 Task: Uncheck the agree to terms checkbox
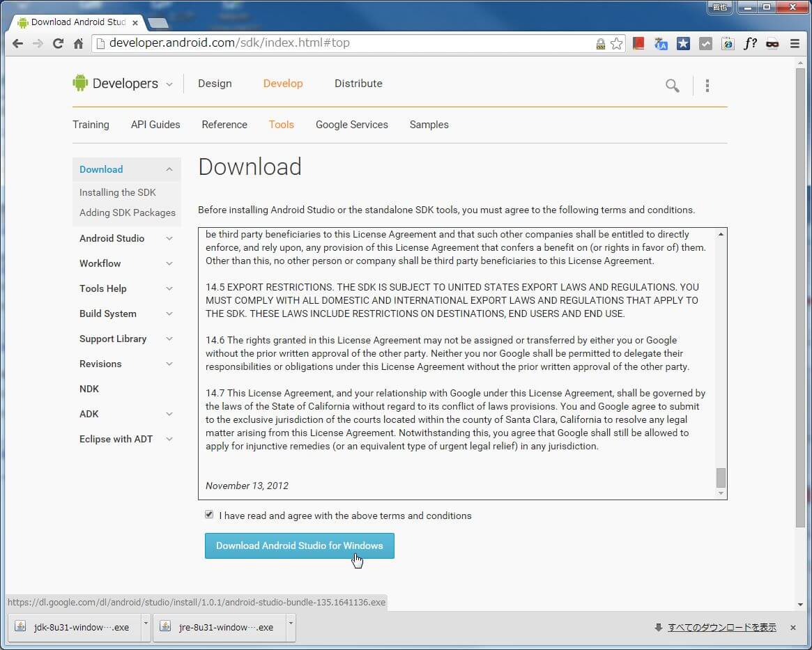click(x=209, y=515)
